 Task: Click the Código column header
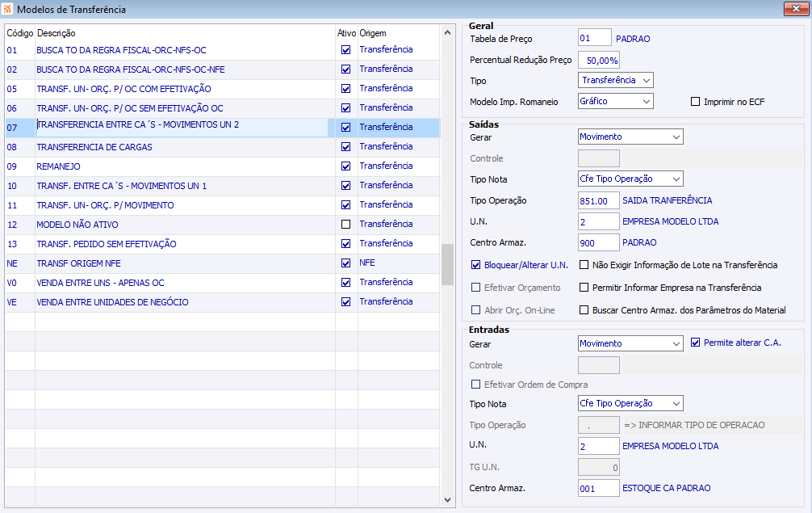20,33
